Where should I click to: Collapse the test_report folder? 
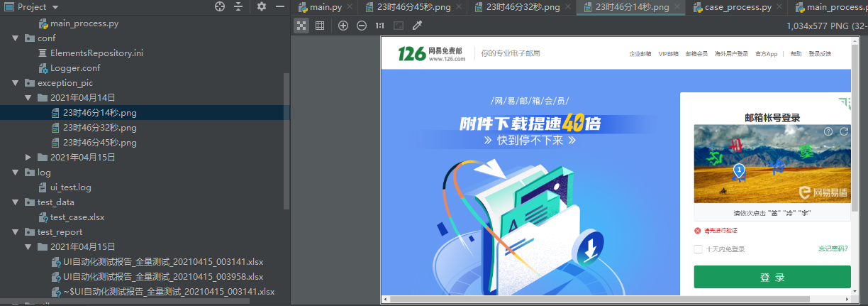point(16,232)
